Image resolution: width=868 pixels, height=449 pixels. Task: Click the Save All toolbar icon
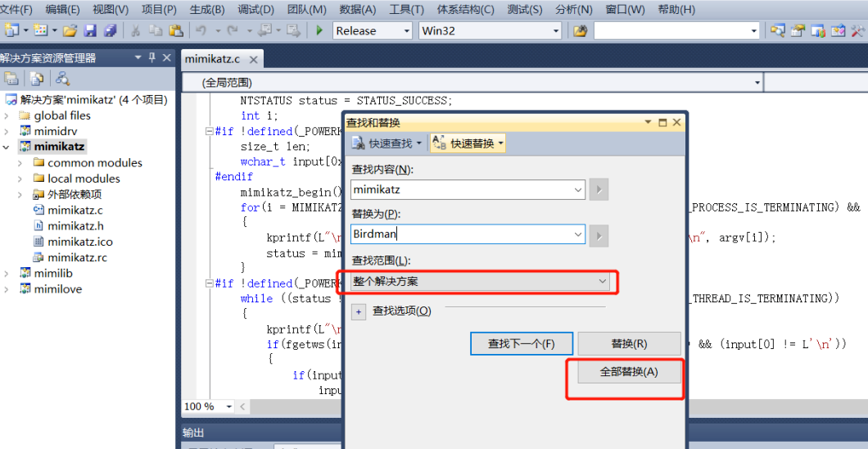[111, 30]
